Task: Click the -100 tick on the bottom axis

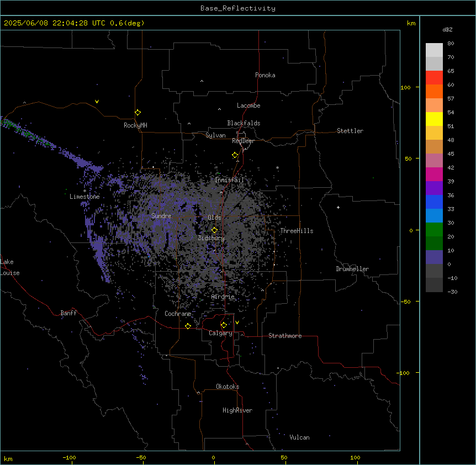Action: click(69, 458)
